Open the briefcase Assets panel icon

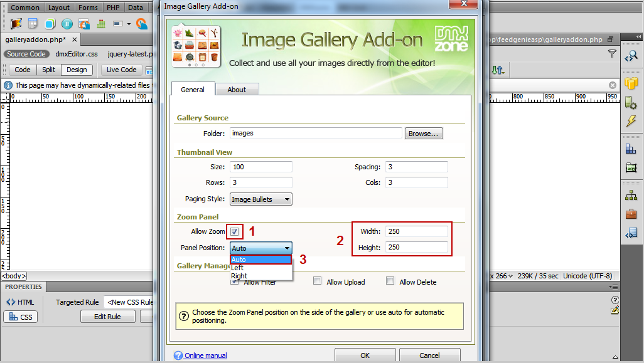point(631,214)
